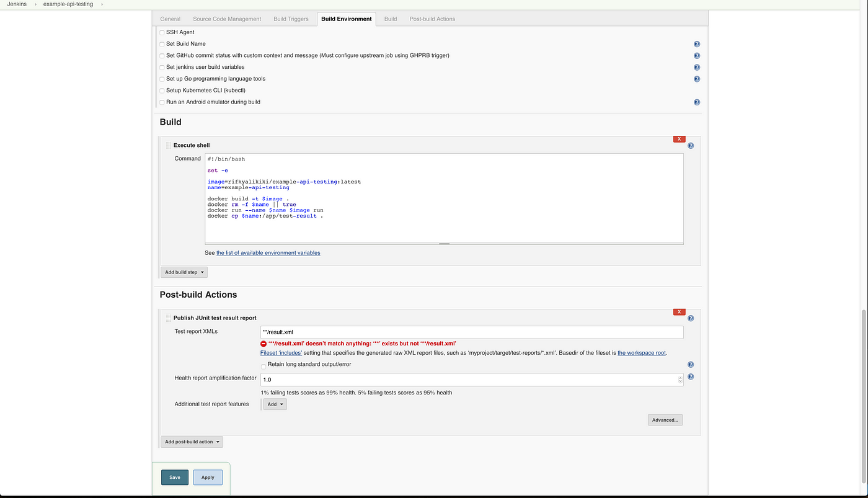
Task: Open the list of available environment variables link
Action: (268, 253)
